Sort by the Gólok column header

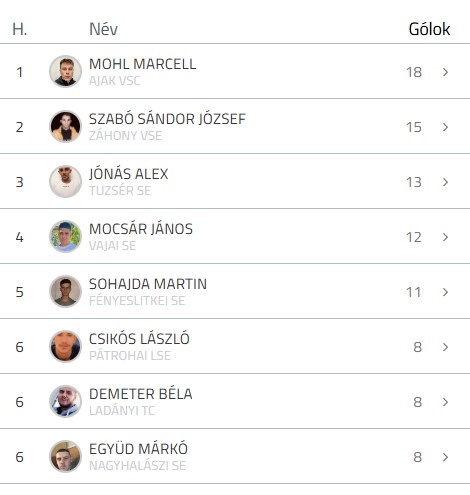(429, 29)
